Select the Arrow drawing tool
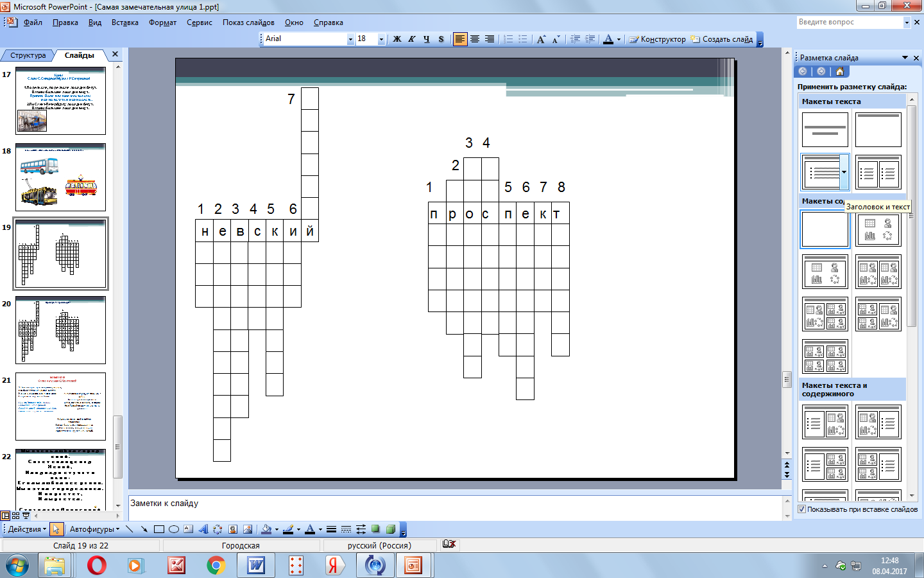 point(144,529)
